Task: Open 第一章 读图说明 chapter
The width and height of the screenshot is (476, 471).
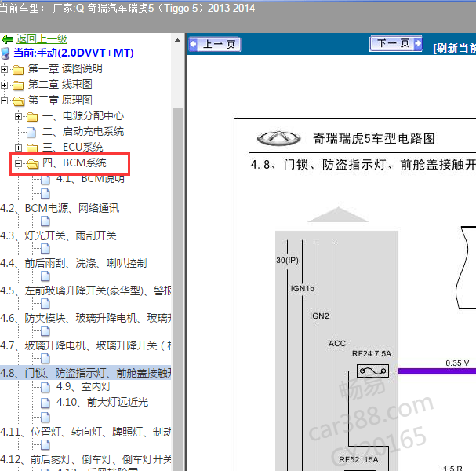Action: [x=65, y=68]
